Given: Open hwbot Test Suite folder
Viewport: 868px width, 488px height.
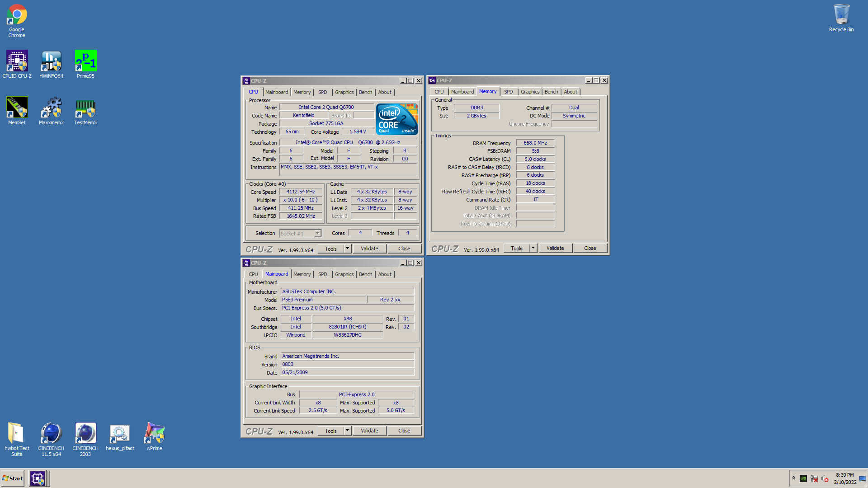Looking at the screenshot, I should [x=17, y=439].
